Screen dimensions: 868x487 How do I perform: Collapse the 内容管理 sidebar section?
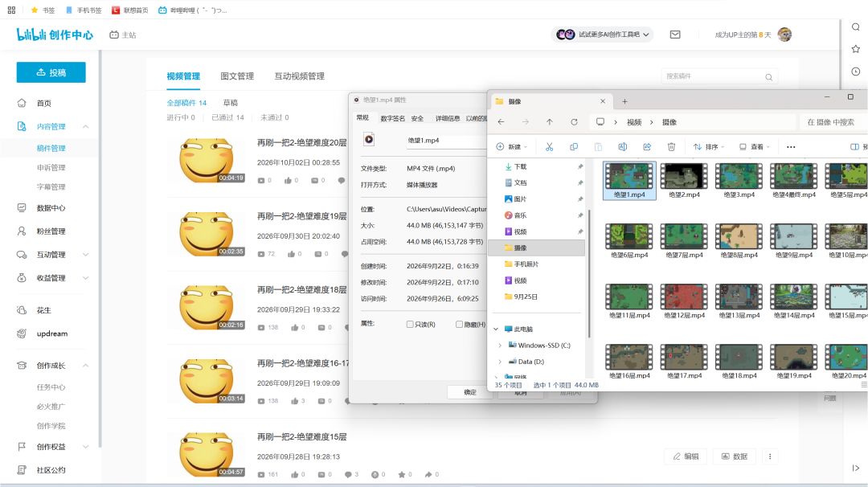86,126
